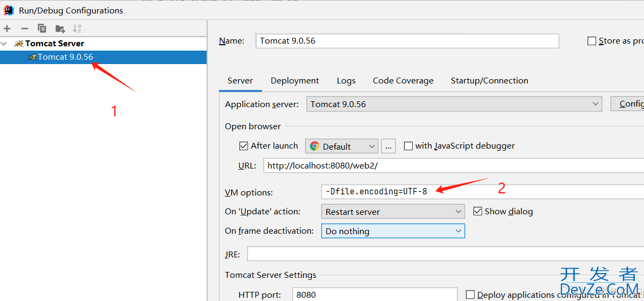Open Application server dropdown
The height and width of the screenshot is (301, 644).
tap(454, 104)
